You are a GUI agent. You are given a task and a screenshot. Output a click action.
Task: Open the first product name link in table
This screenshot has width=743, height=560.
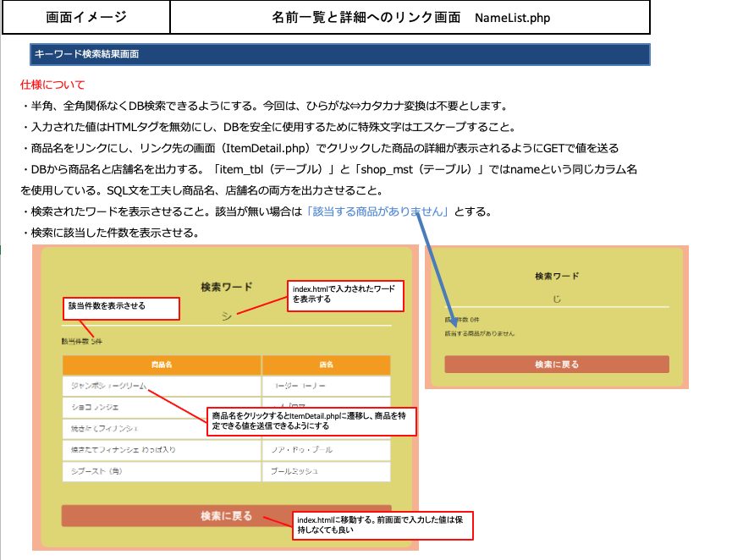point(105,386)
